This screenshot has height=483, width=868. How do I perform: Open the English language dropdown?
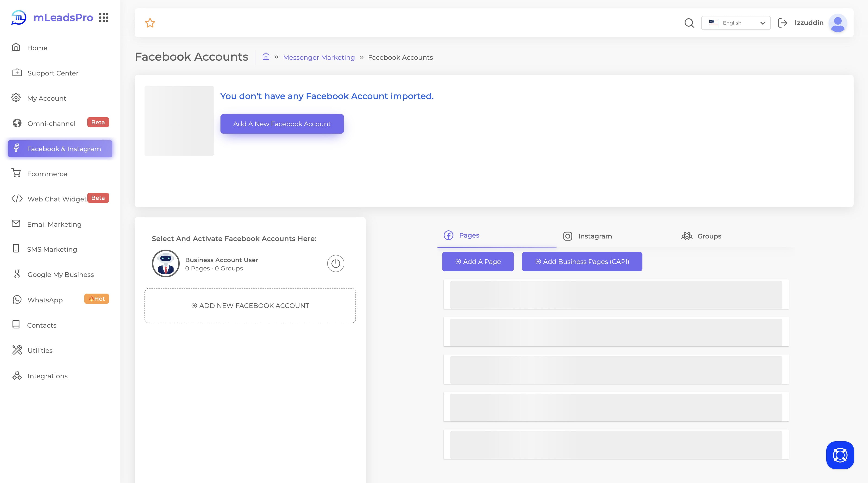pyautogui.click(x=736, y=23)
